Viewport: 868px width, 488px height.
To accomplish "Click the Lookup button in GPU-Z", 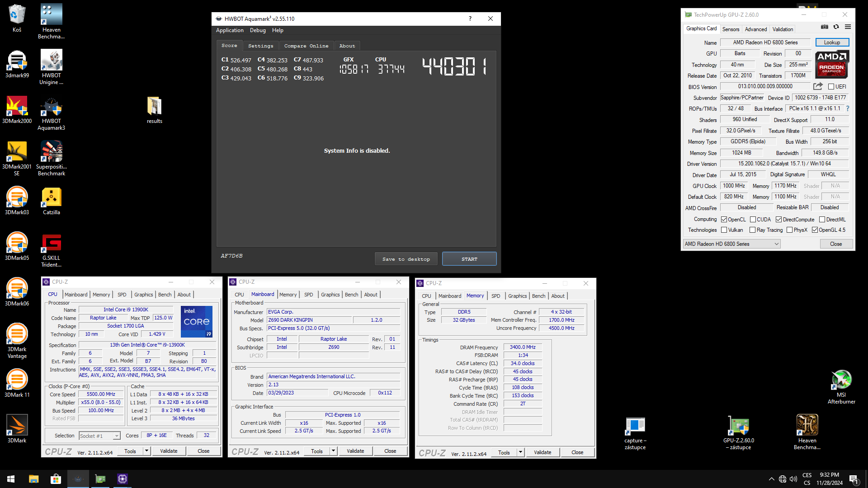I will (832, 42).
